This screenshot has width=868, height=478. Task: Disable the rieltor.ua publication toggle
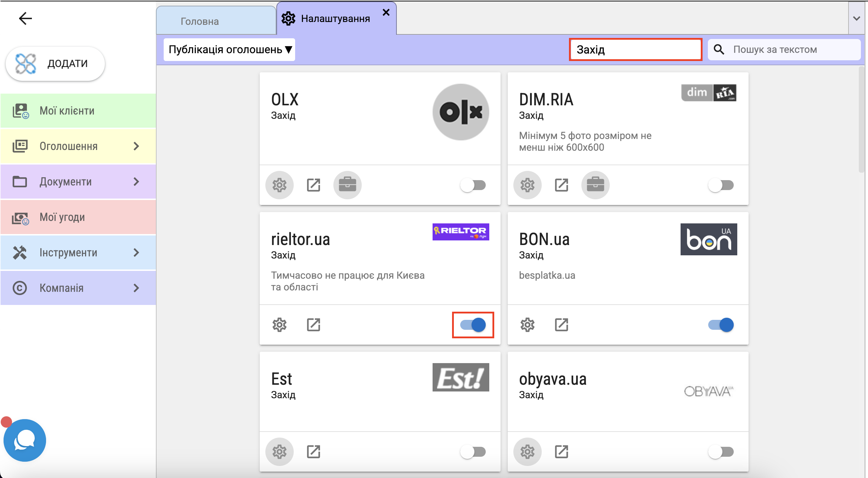473,325
